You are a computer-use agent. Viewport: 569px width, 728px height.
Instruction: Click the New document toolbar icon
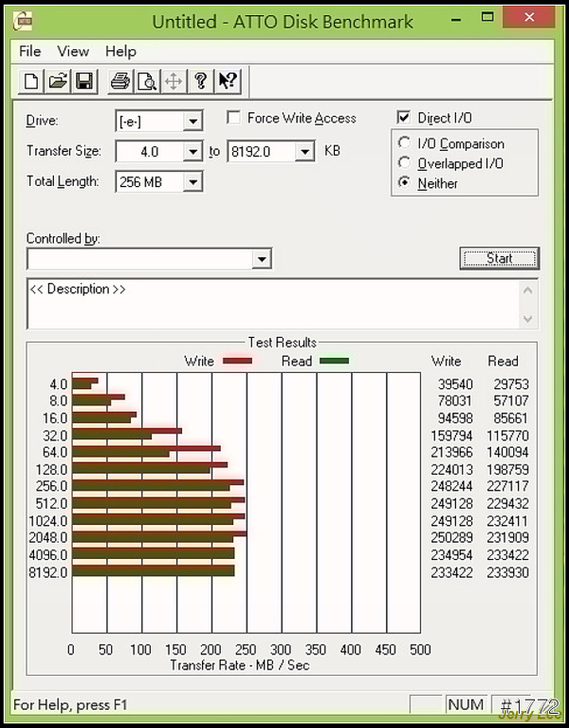pos(31,82)
